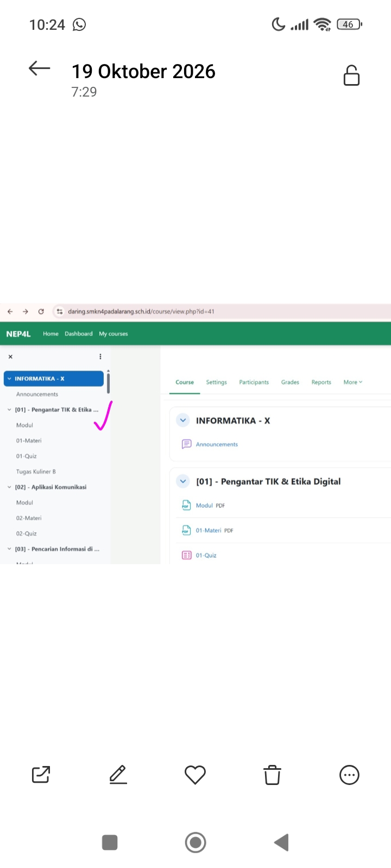Click 01-Materi in the sidebar
391x868 pixels.
29,441
